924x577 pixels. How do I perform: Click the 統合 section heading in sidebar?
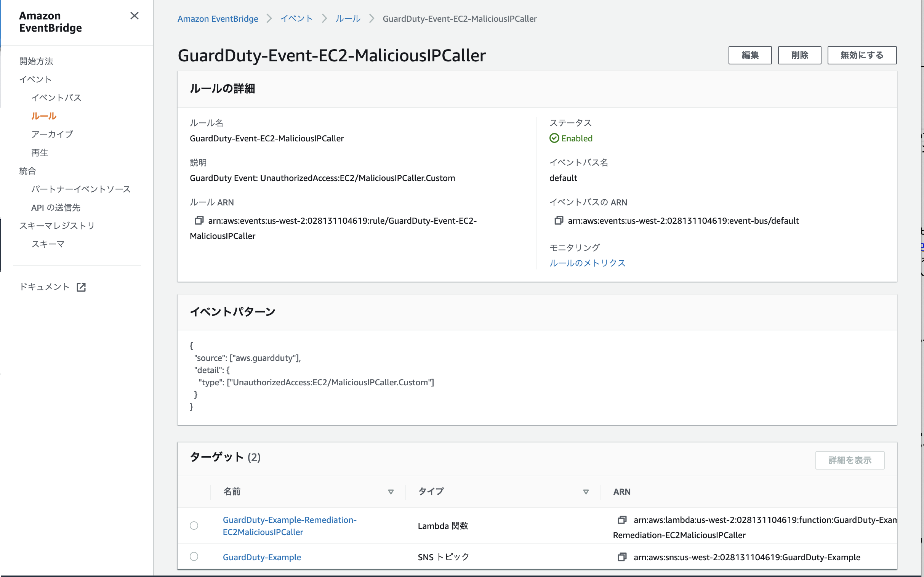click(x=27, y=171)
